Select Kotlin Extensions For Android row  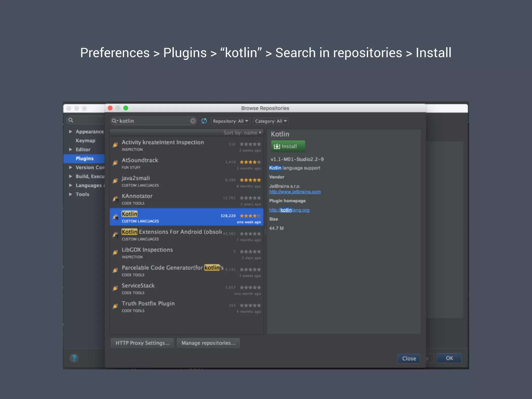coord(187,235)
